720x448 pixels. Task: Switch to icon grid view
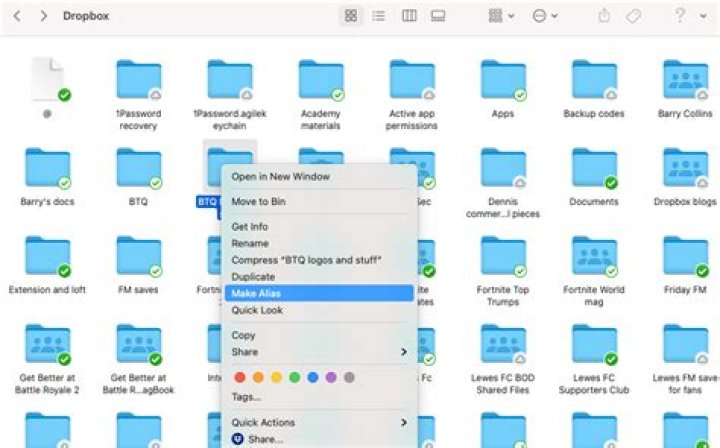[x=351, y=16]
